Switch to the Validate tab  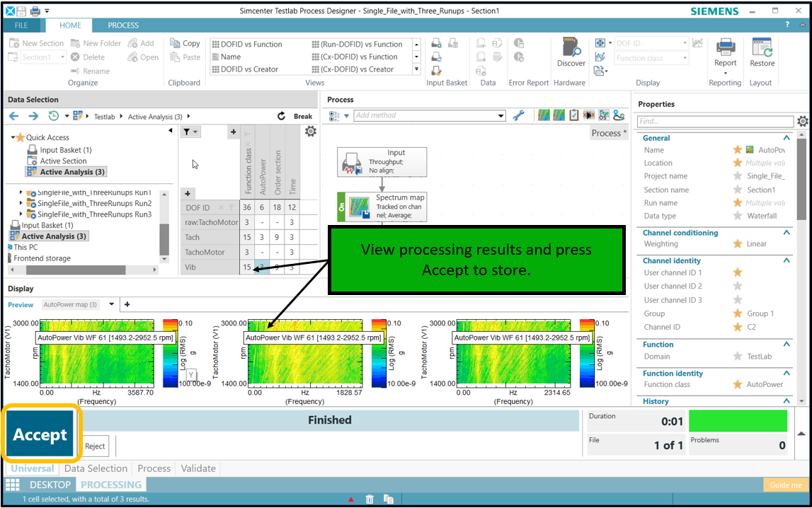198,468
